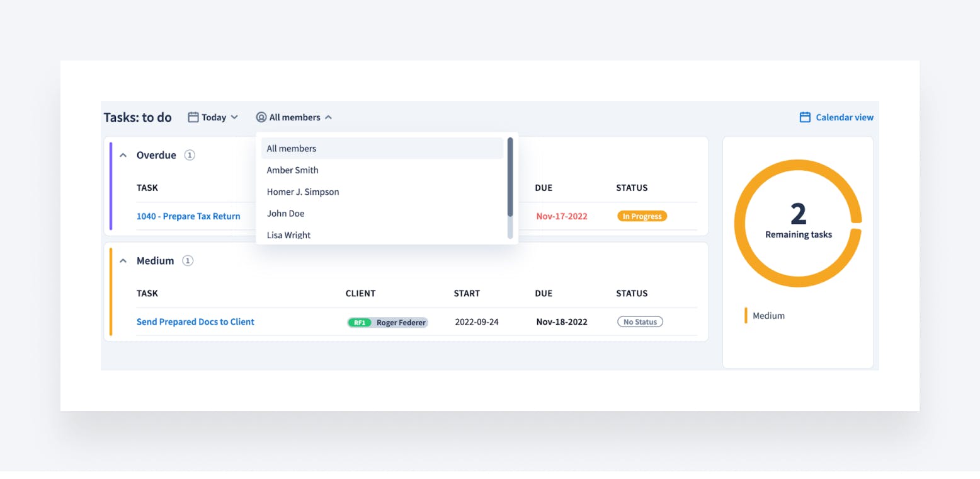Screen dimensions: 980x479
Task: Click the Overdue task count badge
Action: click(190, 155)
